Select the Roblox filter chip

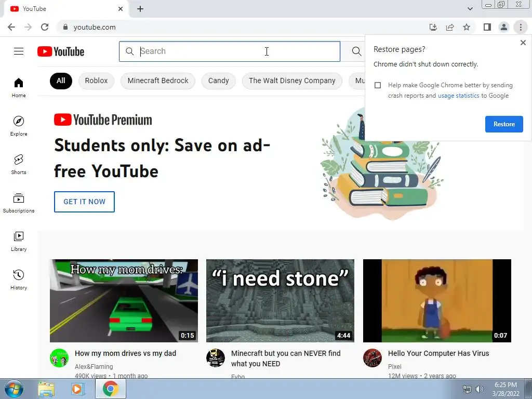click(96, 81)
